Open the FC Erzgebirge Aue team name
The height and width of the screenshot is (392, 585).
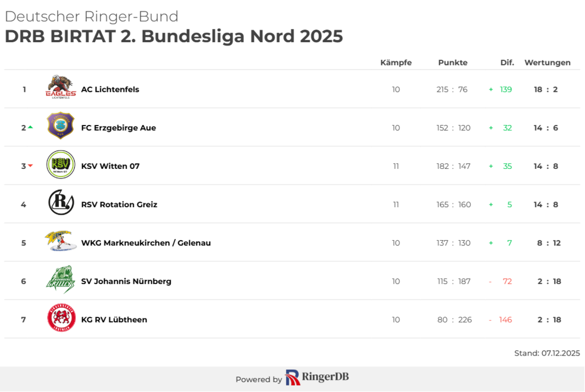(118, 128)
